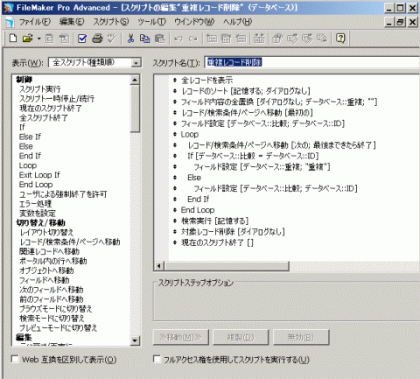Expand the 表示 dropdown showing 全スクリプト(種類順)
The image size is (420, 379).
pos(136,63)
